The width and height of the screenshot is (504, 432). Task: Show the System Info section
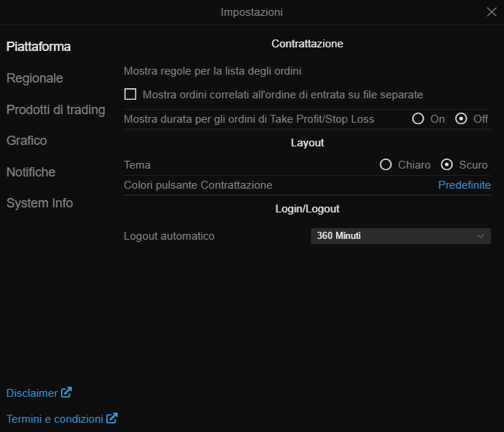[x=39, y=203]
